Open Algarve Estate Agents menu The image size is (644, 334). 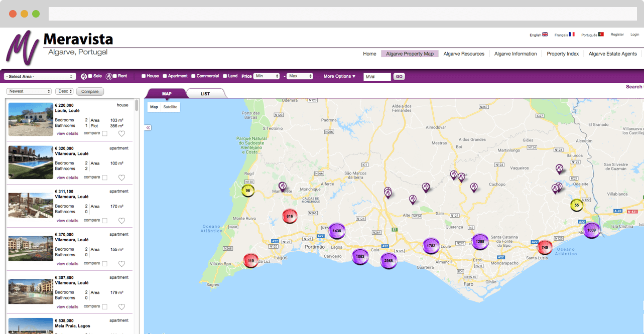tap(612, 54)
